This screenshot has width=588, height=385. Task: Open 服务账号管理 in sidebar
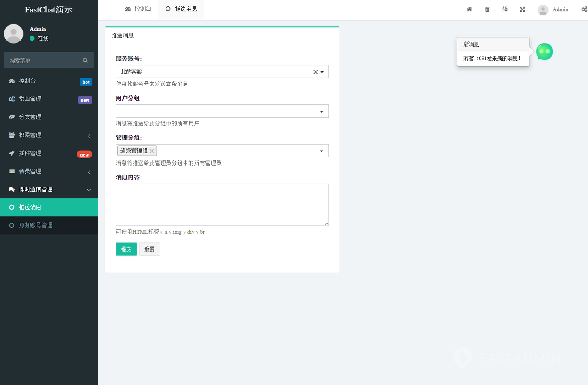point(36,225)
